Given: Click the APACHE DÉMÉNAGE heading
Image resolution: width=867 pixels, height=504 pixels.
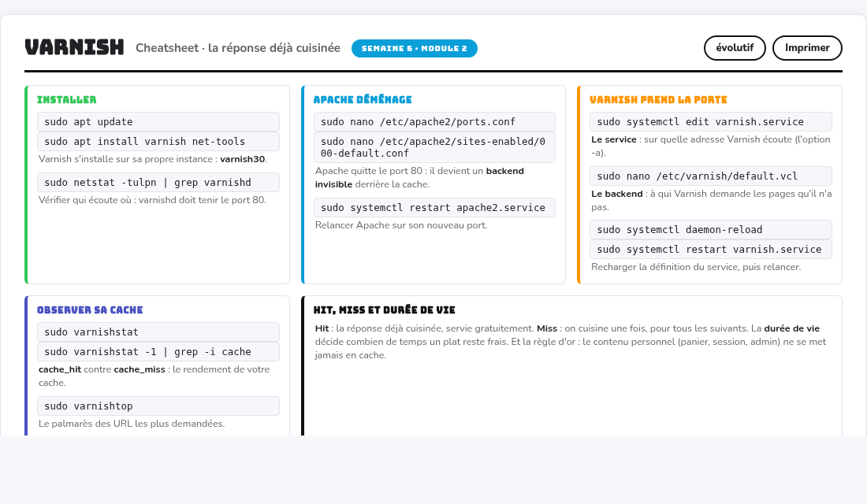Looking at the screenshot, I should point(363,100).
